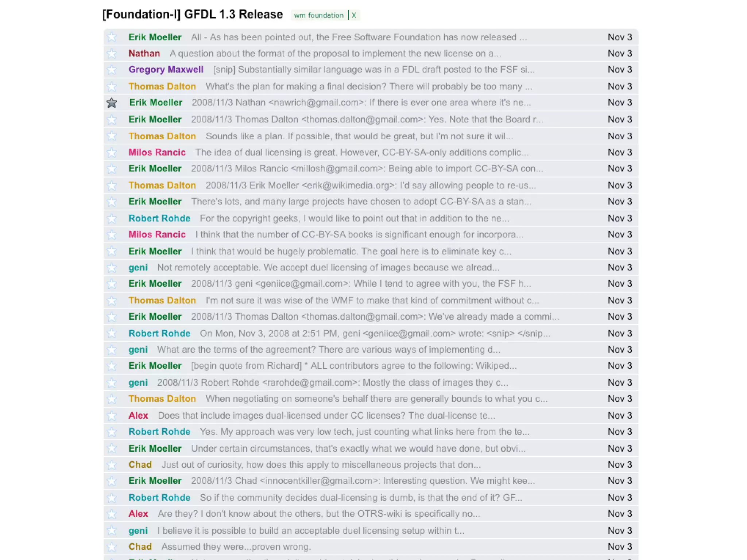Unstar the filled-star Erik Moeller message
The height and width of the screenshot is (560, 747).
(112, 103)
